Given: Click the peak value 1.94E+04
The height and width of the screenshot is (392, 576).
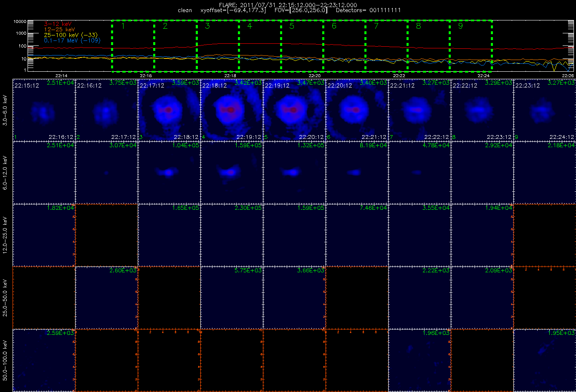Looking at the screenshot, I should (498, 208).
